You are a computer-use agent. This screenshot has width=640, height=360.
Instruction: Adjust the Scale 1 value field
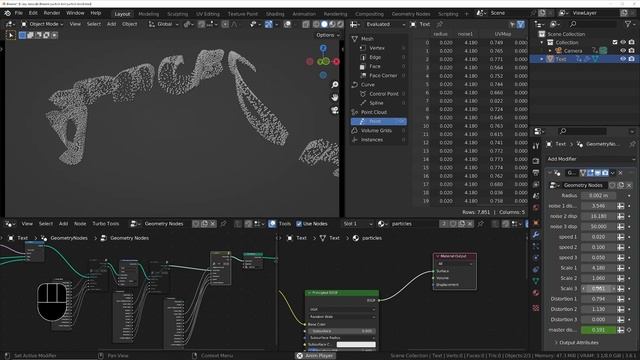click(x=598, y=268)
